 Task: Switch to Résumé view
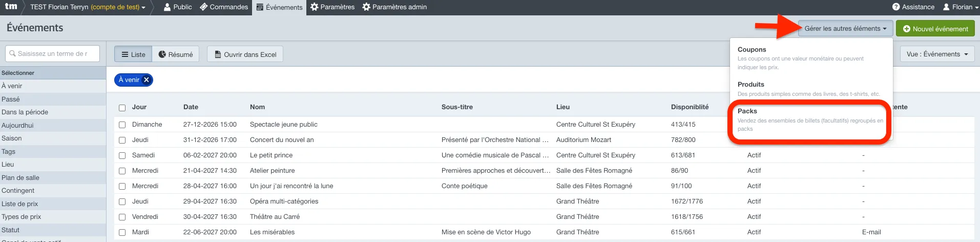pos(176,54)
